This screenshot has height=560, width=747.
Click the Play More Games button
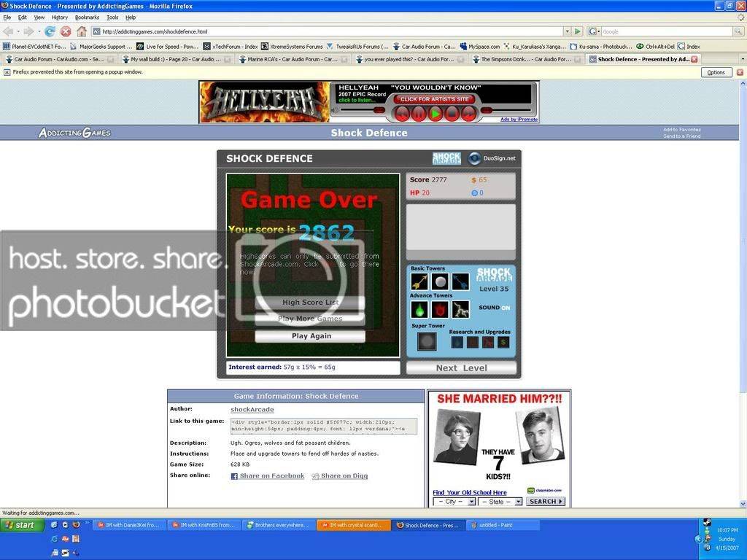pos(311,319)
